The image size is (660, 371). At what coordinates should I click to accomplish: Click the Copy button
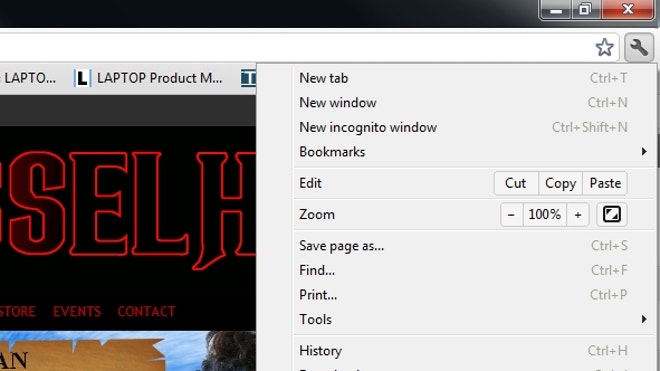[x=560, y=183]
